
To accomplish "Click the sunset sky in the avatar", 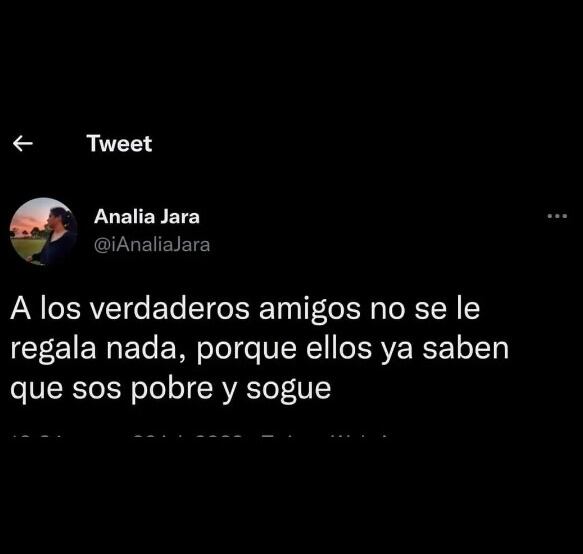I will 30,218.
